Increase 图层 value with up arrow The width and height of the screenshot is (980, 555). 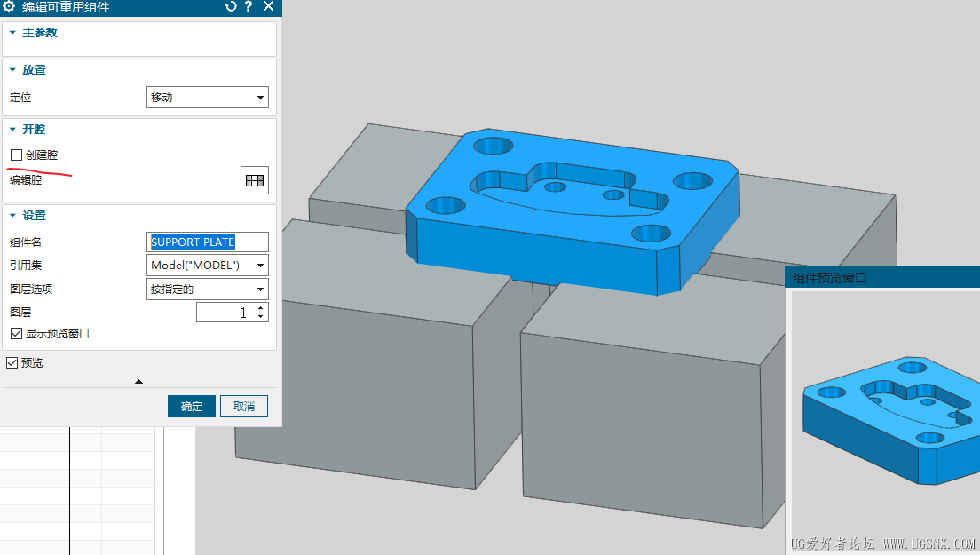pyautogui.click(x=261, y=307)
